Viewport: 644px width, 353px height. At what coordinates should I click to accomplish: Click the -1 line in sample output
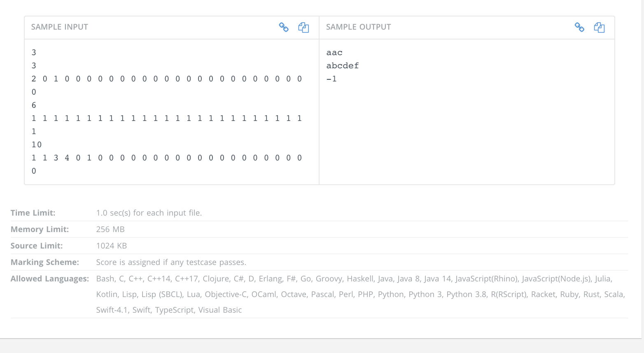pyautogui.click(x=331, y=79)
